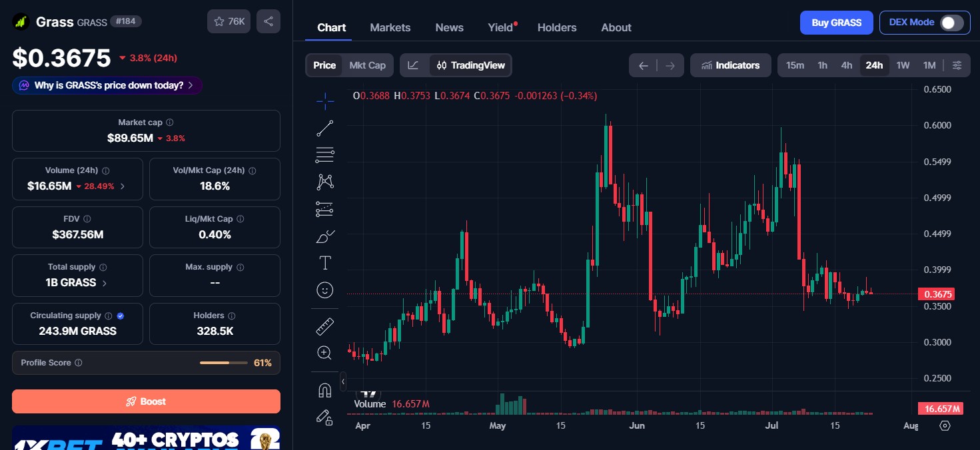Switch to line chart icon
The image size is (980, 450).
click(x=414, y=65)
